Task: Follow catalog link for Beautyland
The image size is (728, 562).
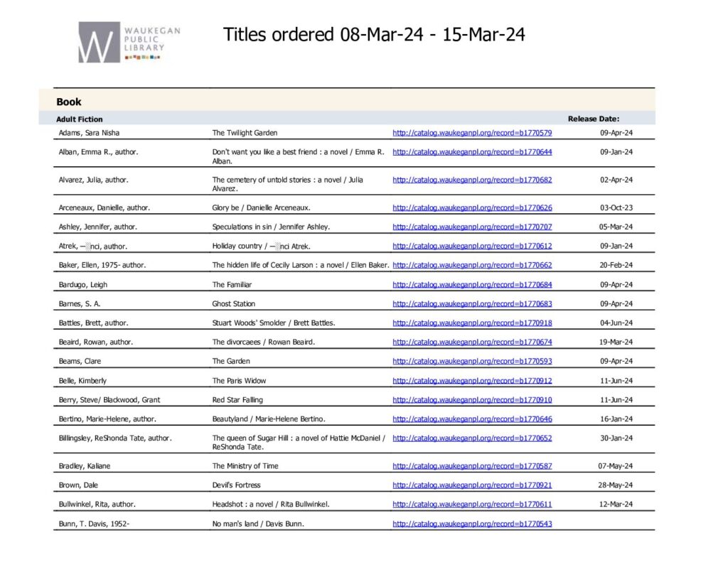Action: tap(472, 418)
